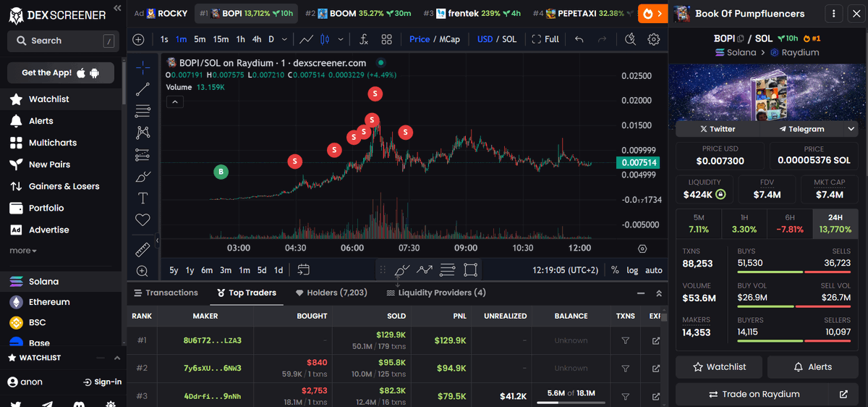
Task: Click the compare or add symbol plus icon
Action: coord(139,39)
